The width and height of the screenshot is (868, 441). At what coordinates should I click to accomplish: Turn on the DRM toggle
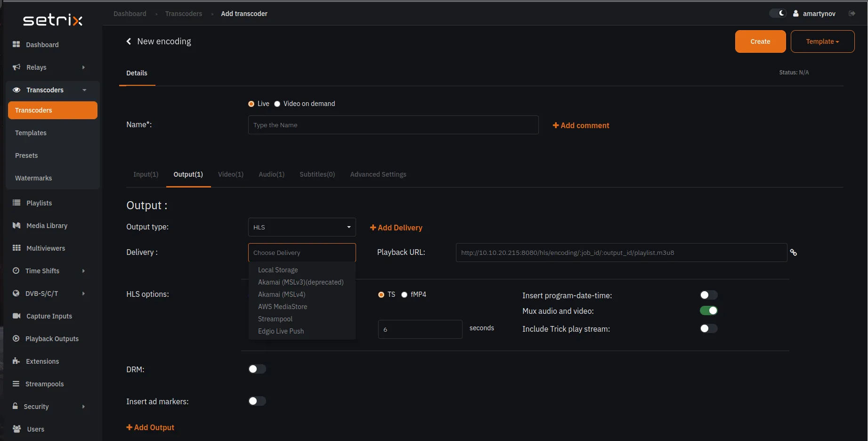tap(257, 369)
